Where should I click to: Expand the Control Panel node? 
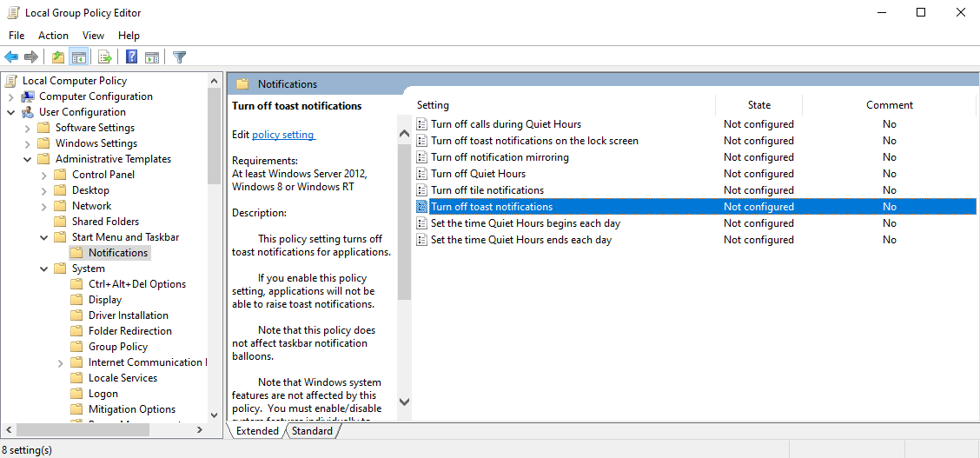43,175
